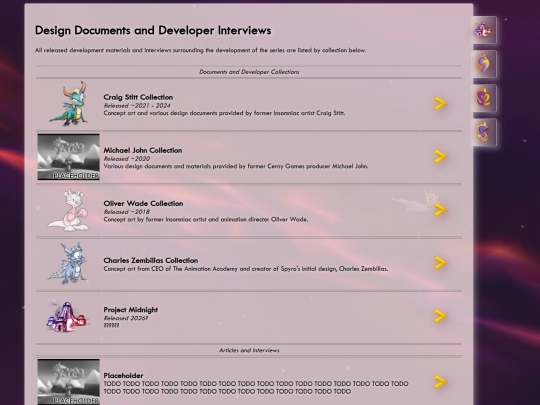Click the 'Articles and Interviews' section header
This screenshot has width=540, height=405.
pos(249,350)
